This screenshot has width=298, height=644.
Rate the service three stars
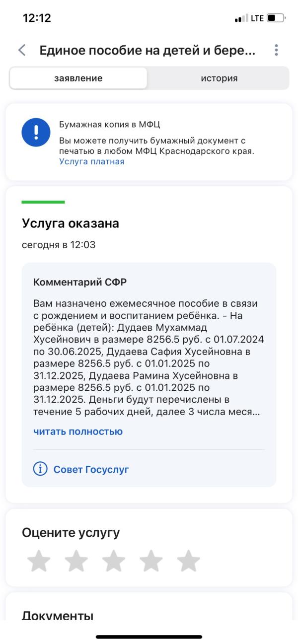click(114, 561)
